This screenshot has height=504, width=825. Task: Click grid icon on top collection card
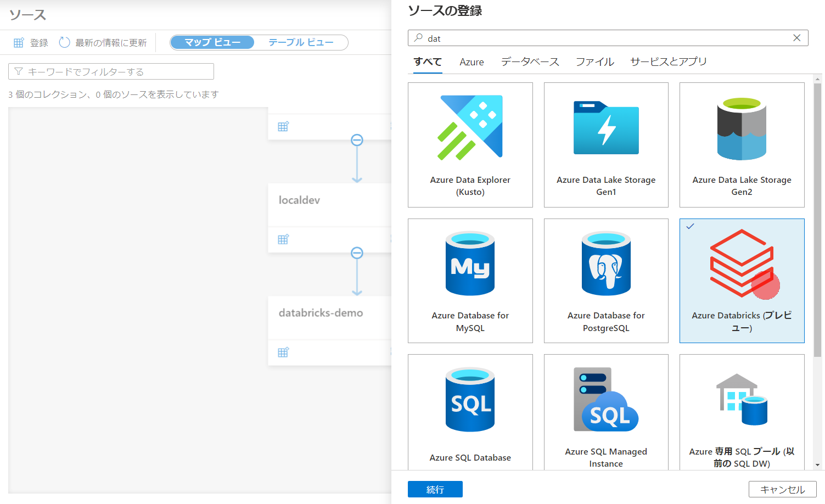click(x=283, y=126)
